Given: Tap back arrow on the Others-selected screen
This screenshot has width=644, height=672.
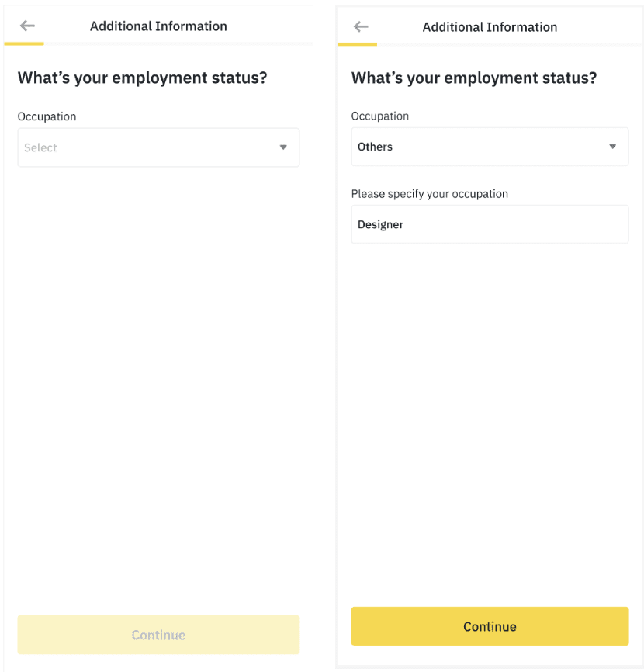Looking at the screenshot, I should 361,26.
